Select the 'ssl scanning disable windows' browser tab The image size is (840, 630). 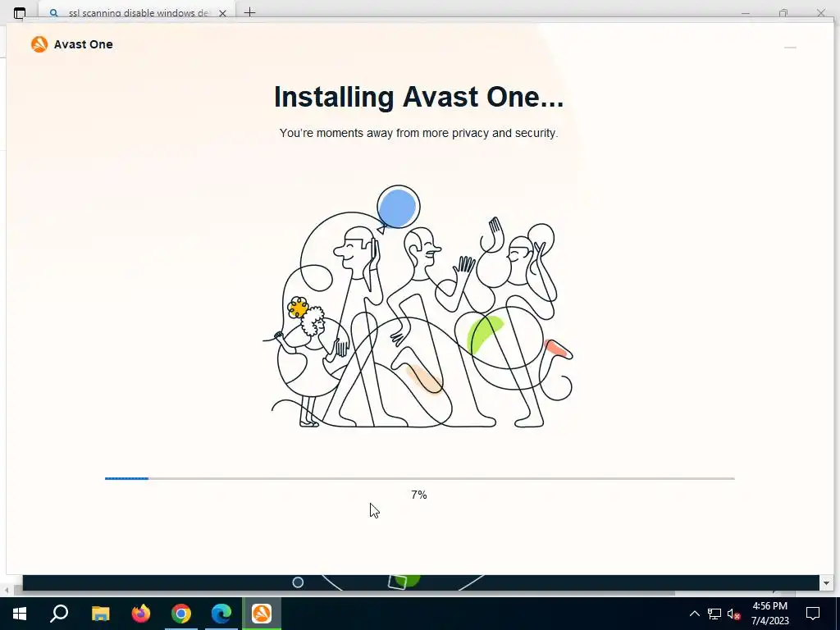pos(138,13)
